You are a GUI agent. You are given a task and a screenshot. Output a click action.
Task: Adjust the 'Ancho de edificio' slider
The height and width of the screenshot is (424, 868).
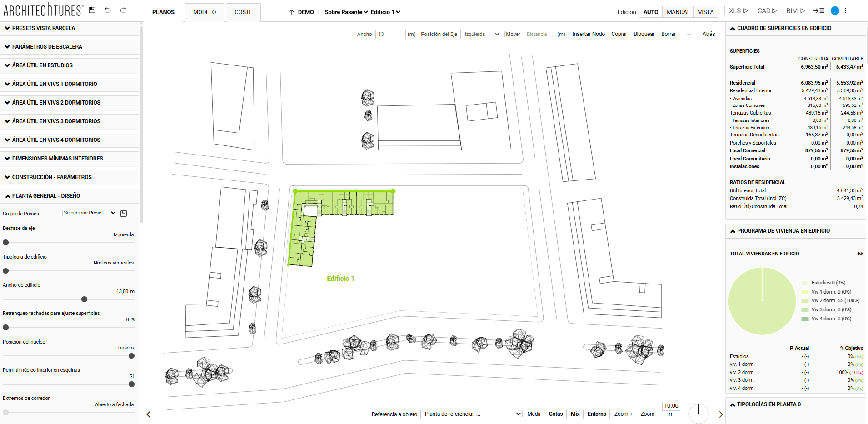pos(84,299)
